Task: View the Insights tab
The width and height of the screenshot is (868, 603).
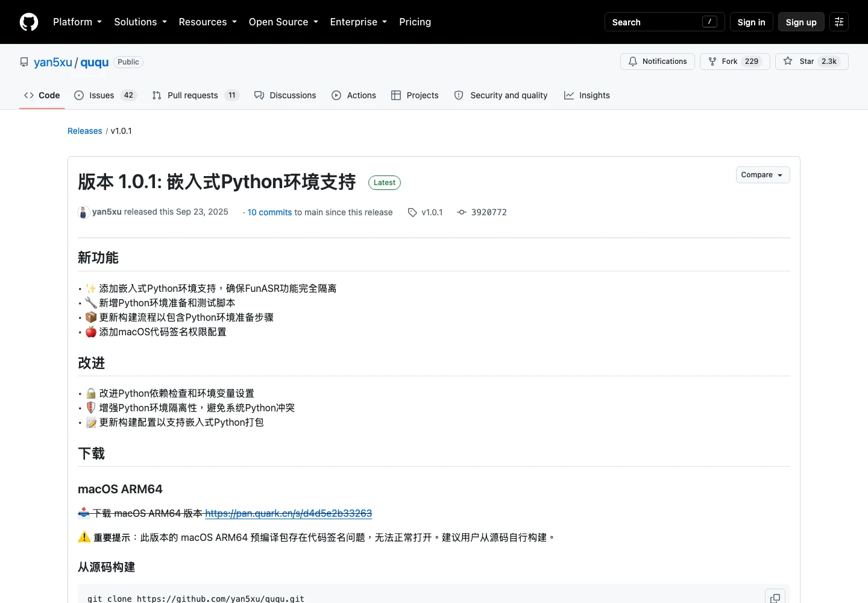Action: click(x=587, y=95)
